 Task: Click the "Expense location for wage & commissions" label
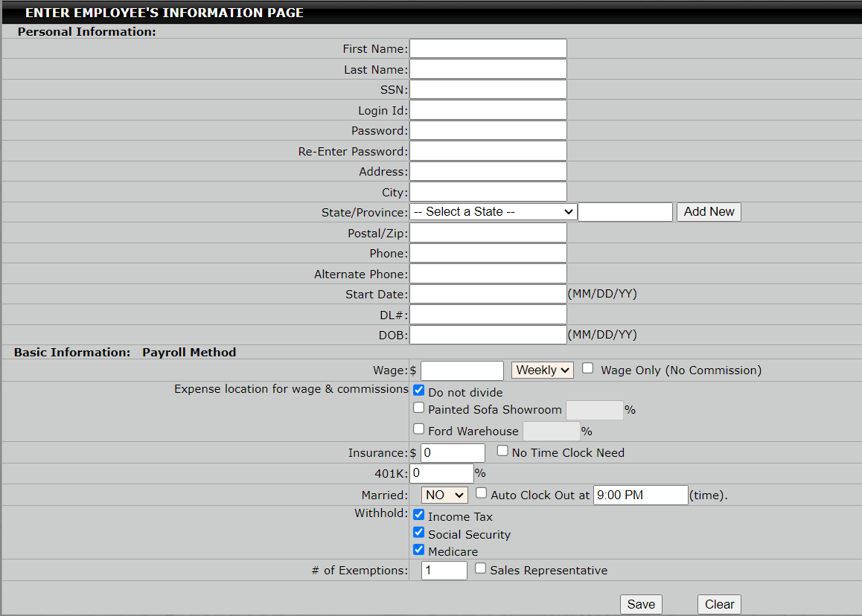(x=291, y=389)
